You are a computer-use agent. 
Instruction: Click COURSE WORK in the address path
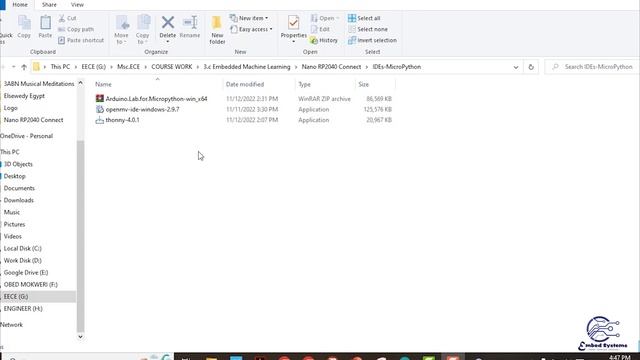click(x=171, y=67)
